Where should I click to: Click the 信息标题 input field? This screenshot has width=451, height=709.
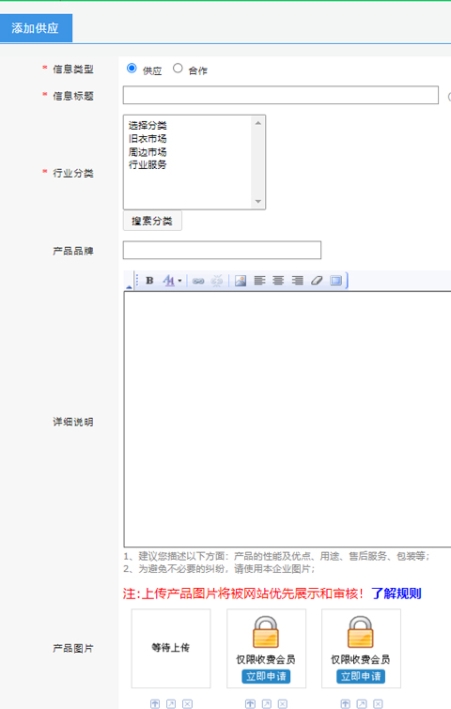click(280, 95)
